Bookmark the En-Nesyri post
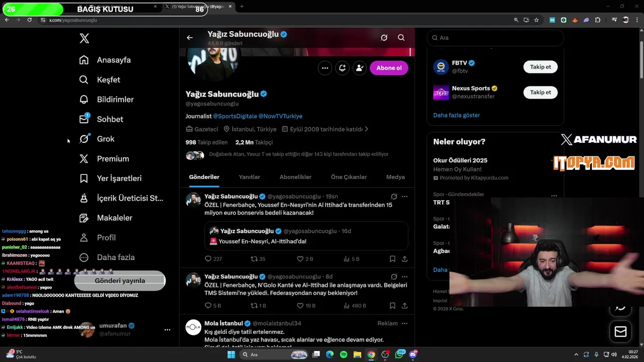The width and height of the screenshot is (644, 362). [x=392, y=259]
